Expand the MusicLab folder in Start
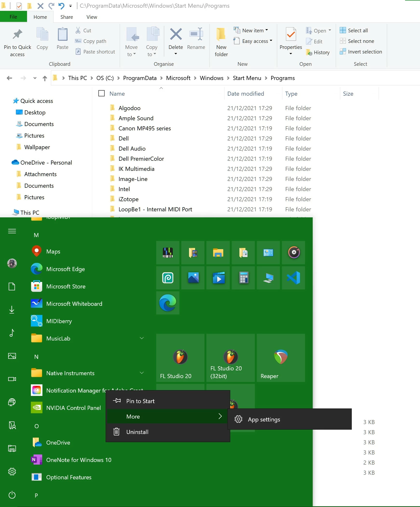The image size is (420, 507). click(x=142, y=338)
